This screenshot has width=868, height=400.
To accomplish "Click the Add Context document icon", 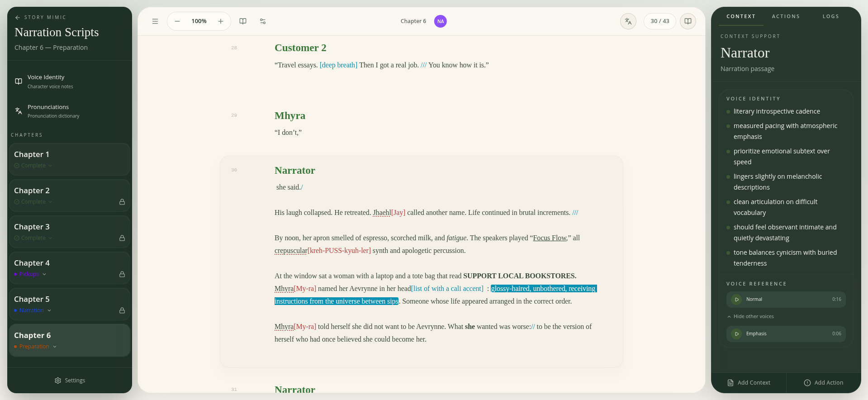I will coord(730,383).
